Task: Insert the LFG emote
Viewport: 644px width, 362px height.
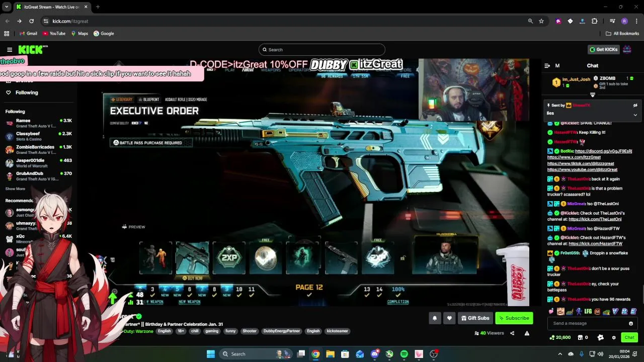Action: click(x=588, y=312)
